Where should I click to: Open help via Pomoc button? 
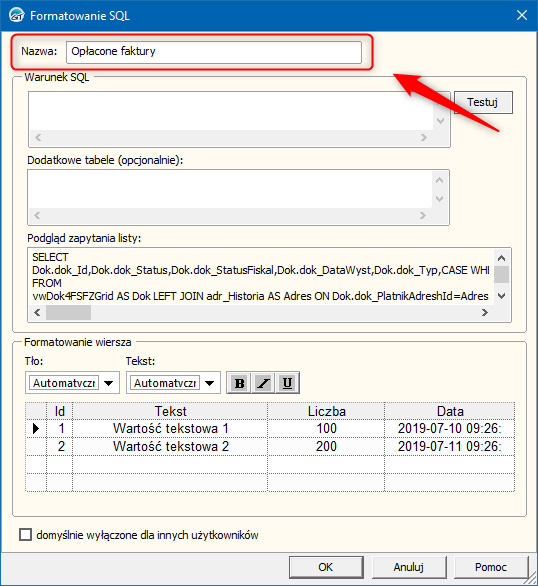coord(491,567)
